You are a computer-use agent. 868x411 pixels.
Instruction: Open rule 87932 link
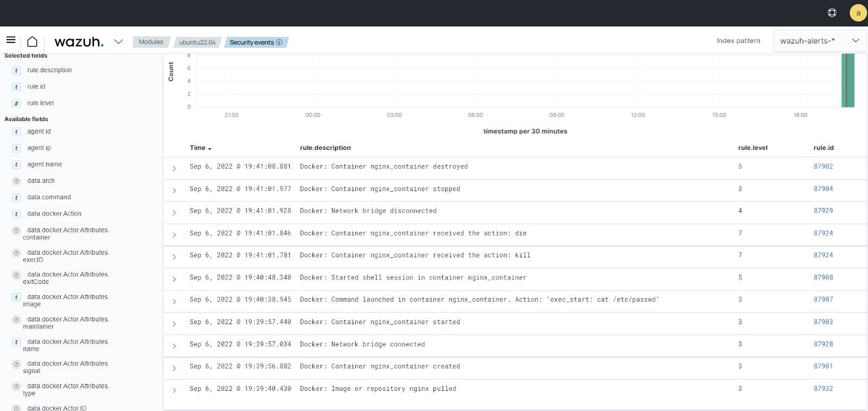pos(824,389)
